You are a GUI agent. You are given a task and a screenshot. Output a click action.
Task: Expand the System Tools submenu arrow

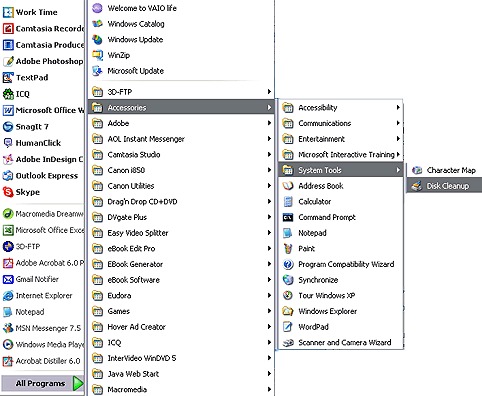(398, 170)
